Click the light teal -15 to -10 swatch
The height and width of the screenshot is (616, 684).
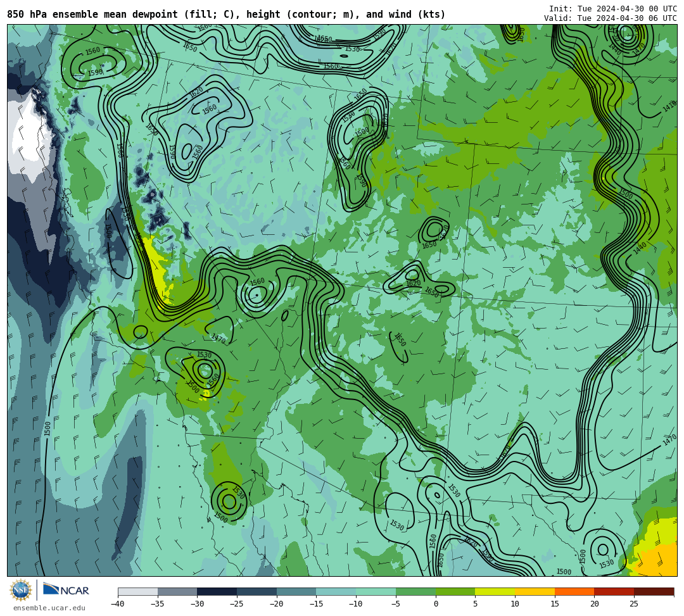[336, 591]
